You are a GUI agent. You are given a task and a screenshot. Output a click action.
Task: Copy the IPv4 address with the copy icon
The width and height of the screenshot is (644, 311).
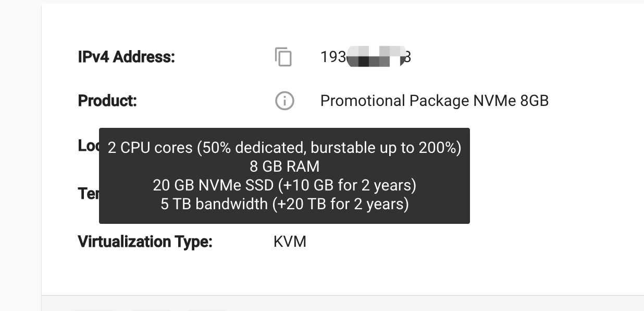click(x=283, y=57)
